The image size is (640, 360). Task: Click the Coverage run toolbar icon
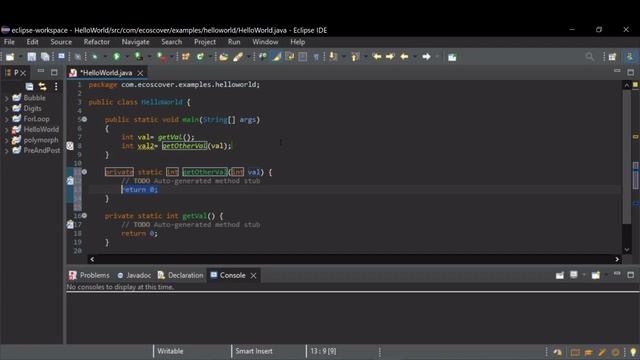tap(139, 57)
